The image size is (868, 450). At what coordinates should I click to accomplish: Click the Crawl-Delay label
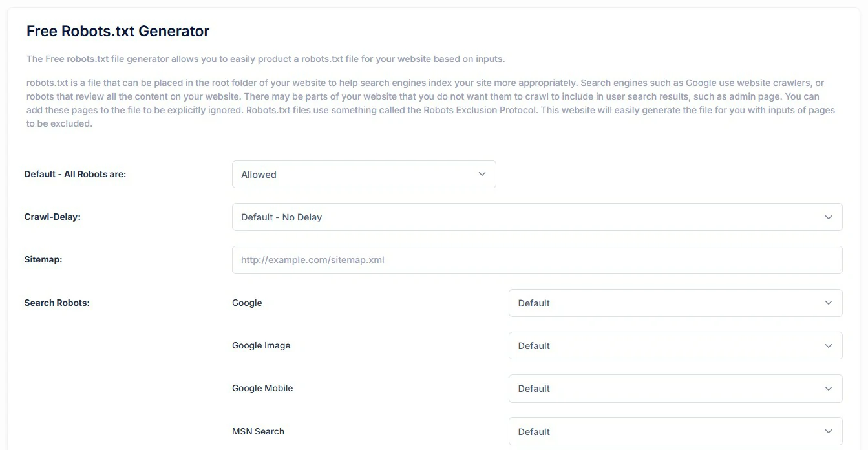click(52, 217)
